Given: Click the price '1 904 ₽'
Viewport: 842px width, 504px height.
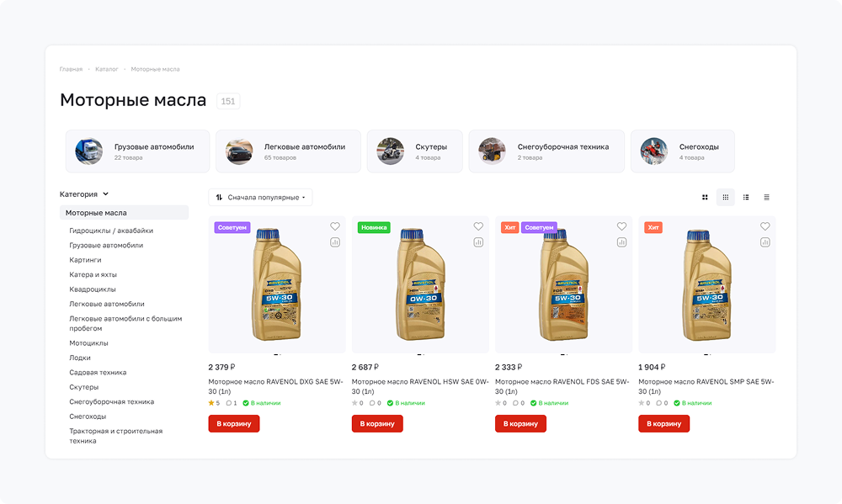Looking at the screenshot, I should (x=652, y=367).
